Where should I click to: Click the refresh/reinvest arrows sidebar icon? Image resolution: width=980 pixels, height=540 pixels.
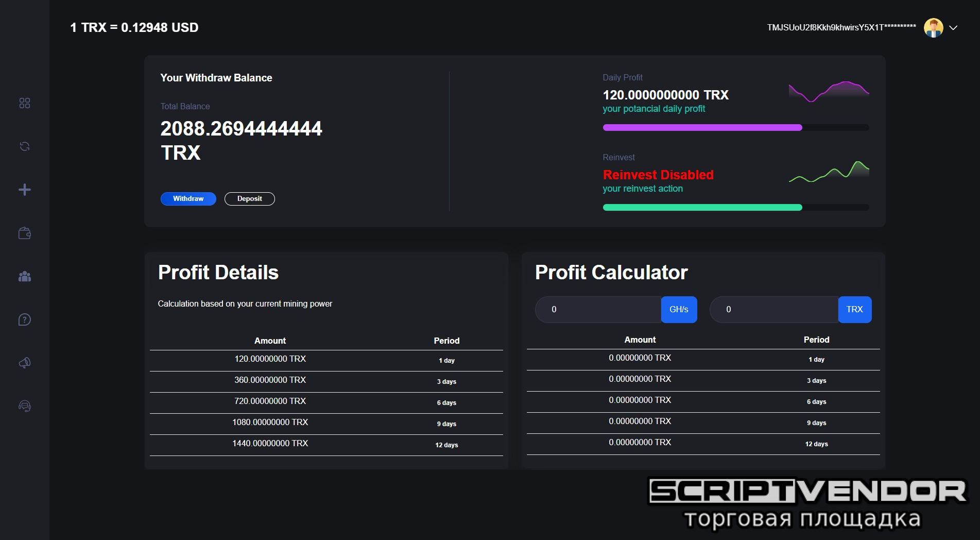pyautogui.click(x=25, y=146)
